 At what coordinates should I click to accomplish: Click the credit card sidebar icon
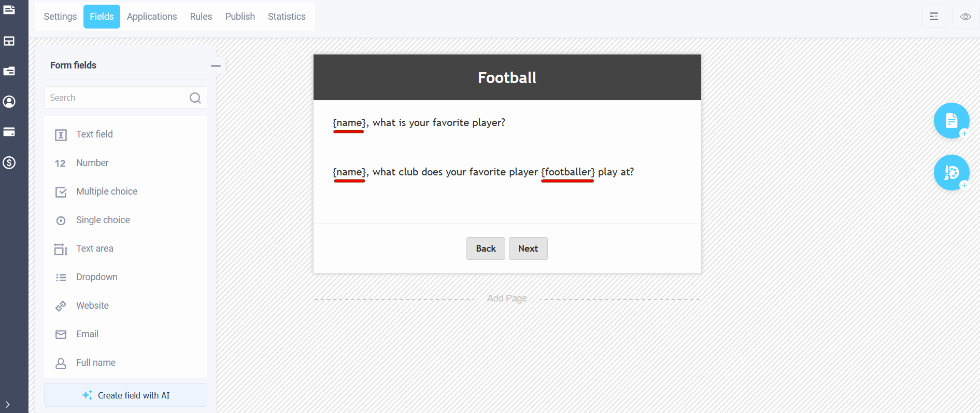(x=9, y=132)
